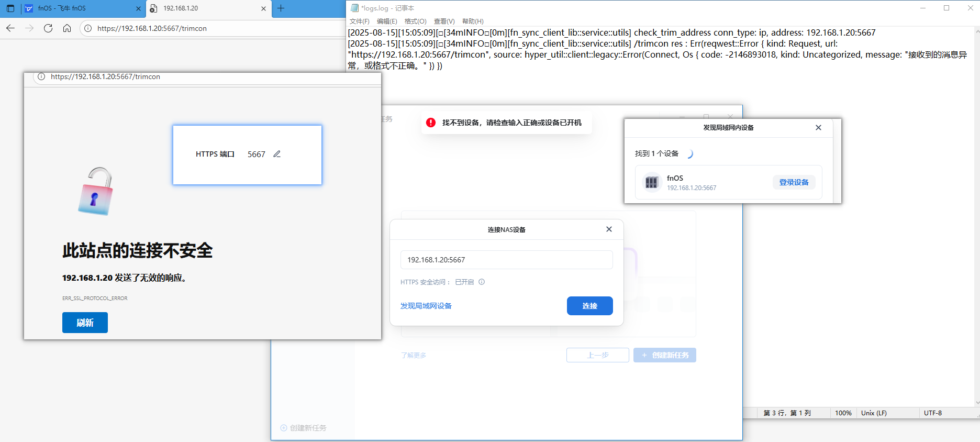Click the blue 创建新任务 button
The width and height of the screenshot is (980, 442).
664,355
